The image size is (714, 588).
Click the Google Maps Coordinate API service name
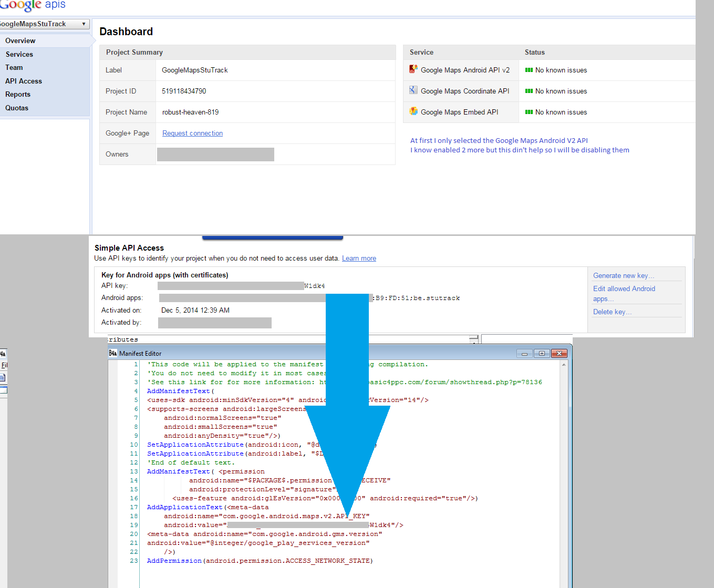pyautogui.click(x=465, y=91)
